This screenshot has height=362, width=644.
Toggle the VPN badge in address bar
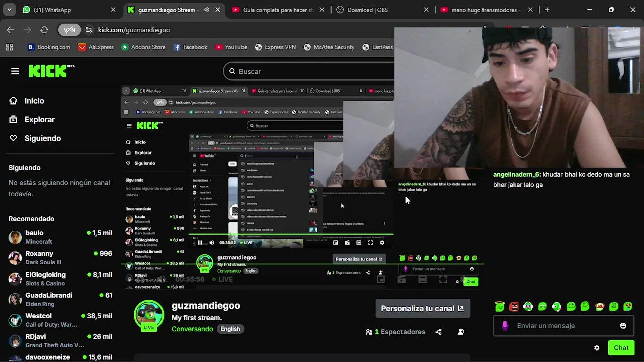69,30
